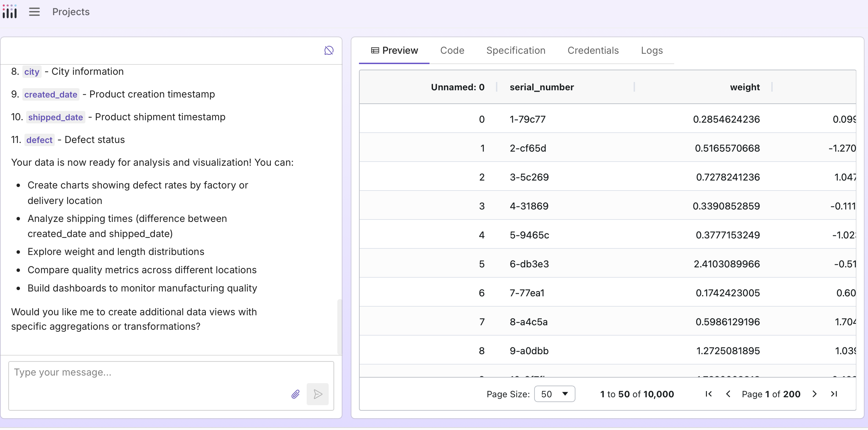Click the 'Build dashboards to monitor manufacturing quality' bullet

point(142,288)
